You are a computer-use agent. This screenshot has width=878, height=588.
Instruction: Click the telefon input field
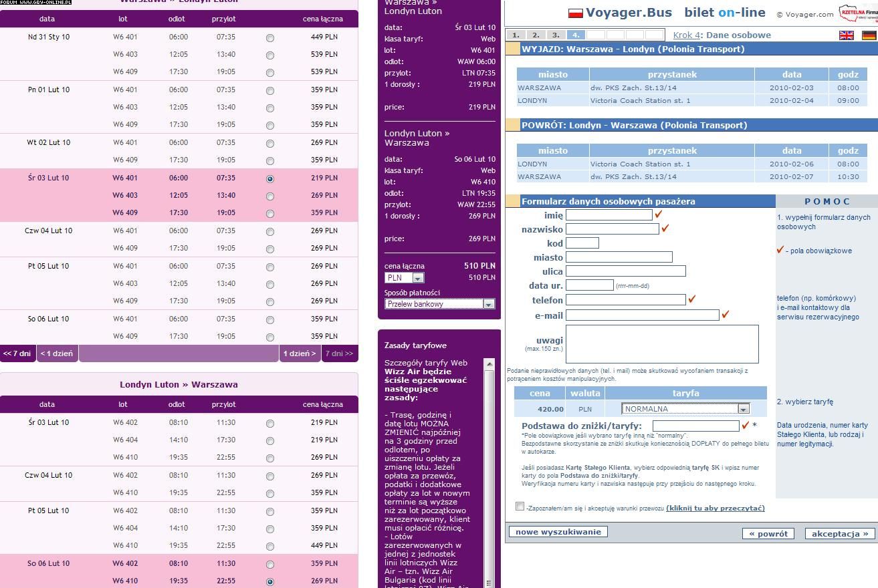(x=626, y=299)
